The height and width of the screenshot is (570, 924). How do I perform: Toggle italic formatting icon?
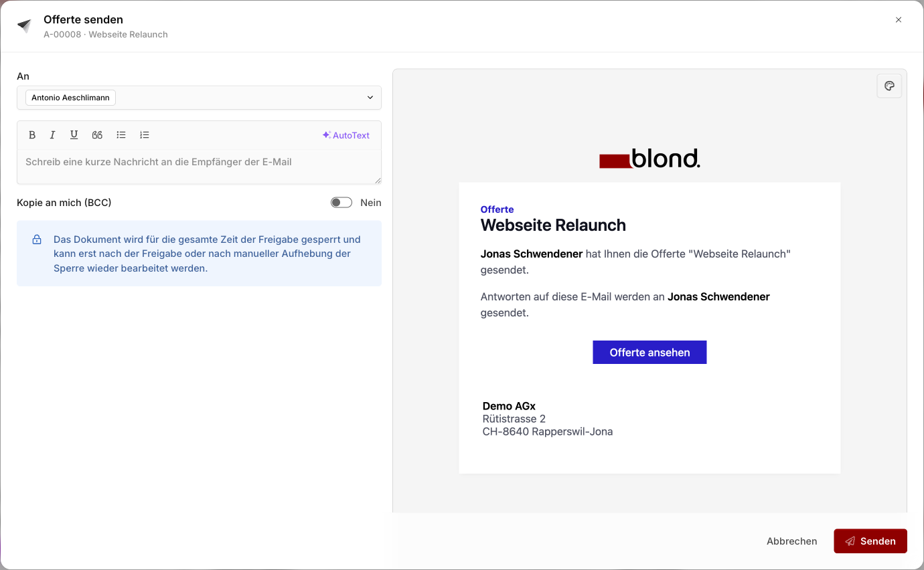coord(52,135)
